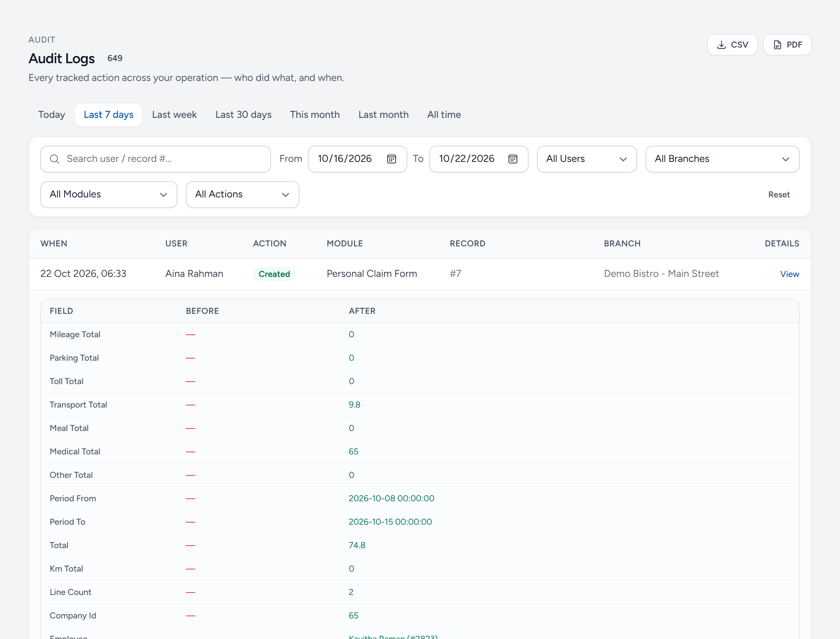This screenshot has height=639, width=840.
Task: Click the FIELD column header
Action: point(61,311)
